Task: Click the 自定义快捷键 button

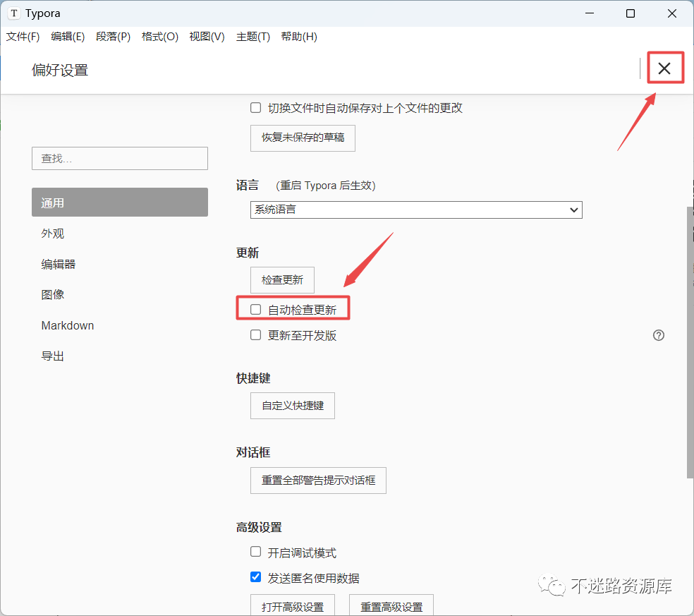Action: click(293, 406)
